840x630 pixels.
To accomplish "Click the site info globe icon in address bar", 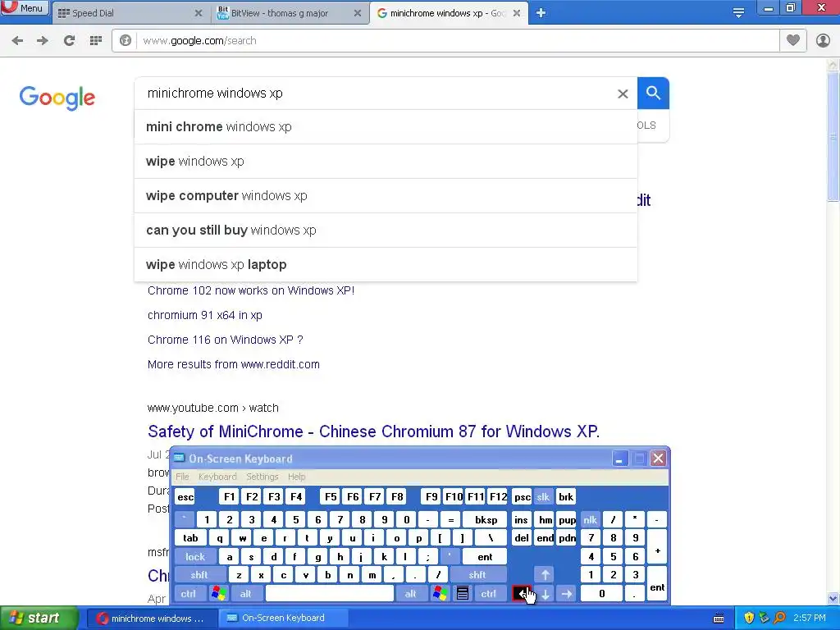I will tap(126, 41).
